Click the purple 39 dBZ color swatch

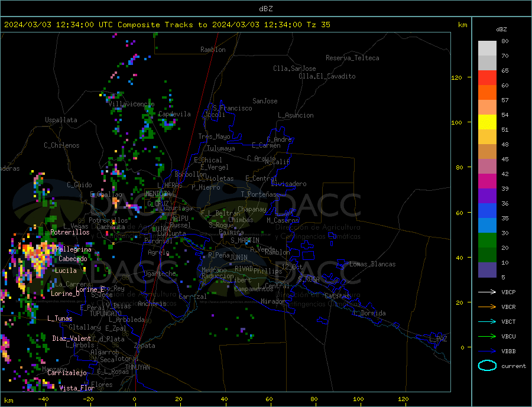tap(487, 196)
